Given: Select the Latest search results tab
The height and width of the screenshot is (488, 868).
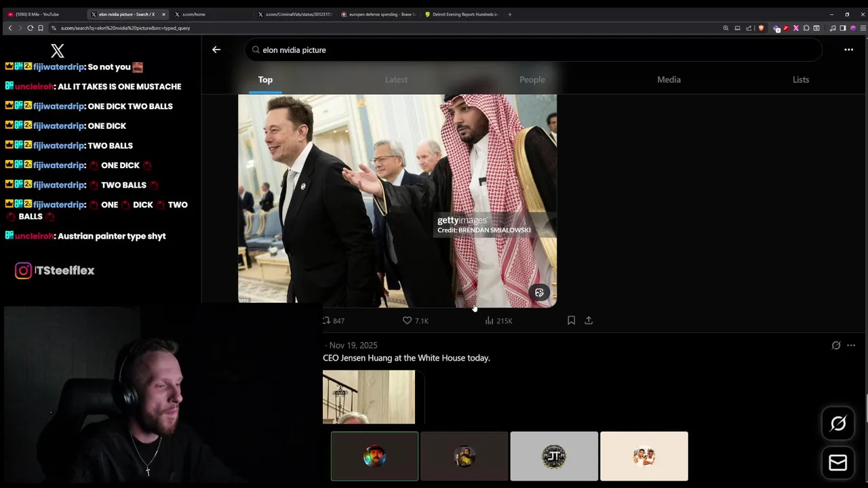Looking at the screenshot, I should (x=396, y=79).
